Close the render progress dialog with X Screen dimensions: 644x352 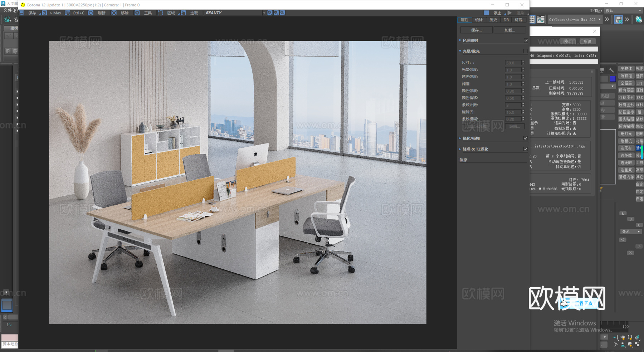[x=595, y=31]
